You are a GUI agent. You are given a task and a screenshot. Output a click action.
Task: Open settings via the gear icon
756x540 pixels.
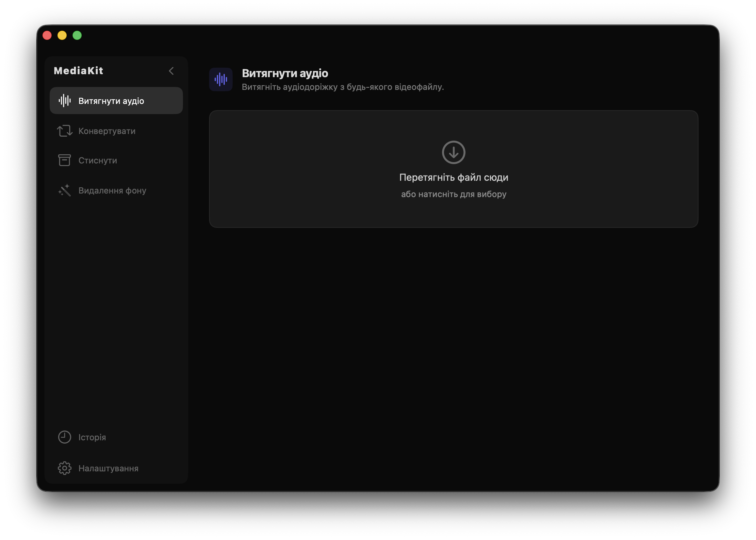64,468
